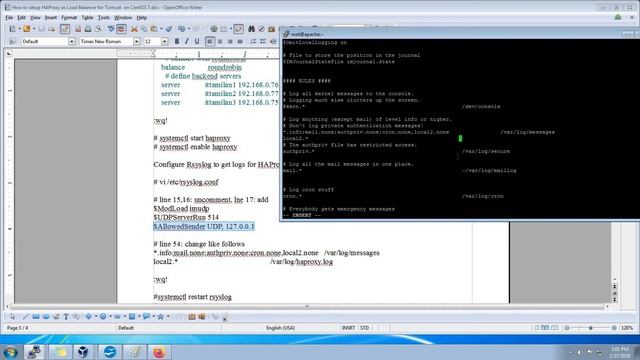640x360 pixels.
Task: Click the Open file folder icon
Action: click(x=27, y=29)
